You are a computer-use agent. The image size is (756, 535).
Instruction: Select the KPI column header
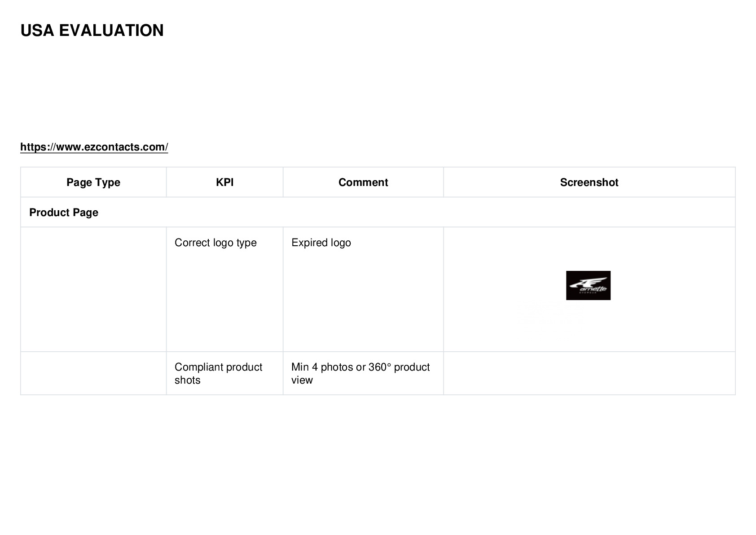point(224,182)
